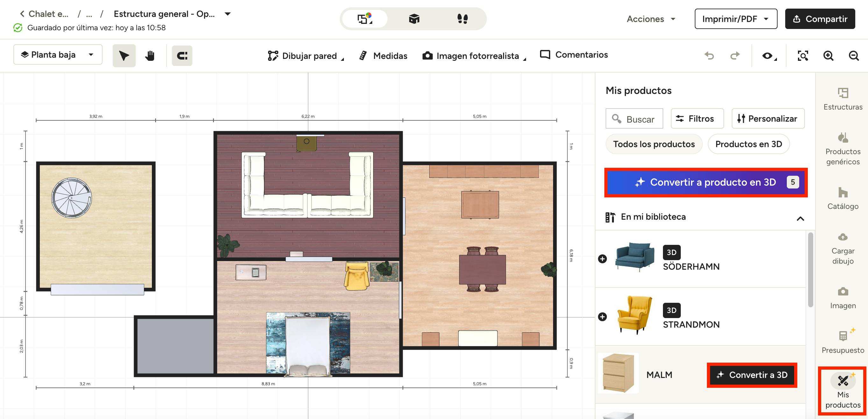The image size is (868, 419).
Task: Switch to walkthrough footsteps view
Action: 462,19
